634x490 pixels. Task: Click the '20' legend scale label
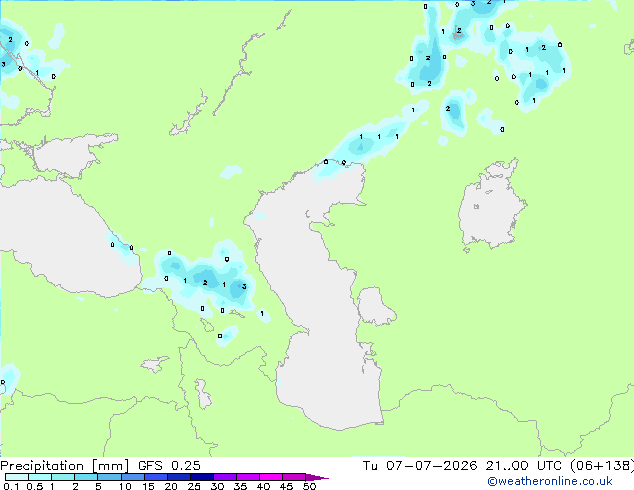[x=171, y=486]
